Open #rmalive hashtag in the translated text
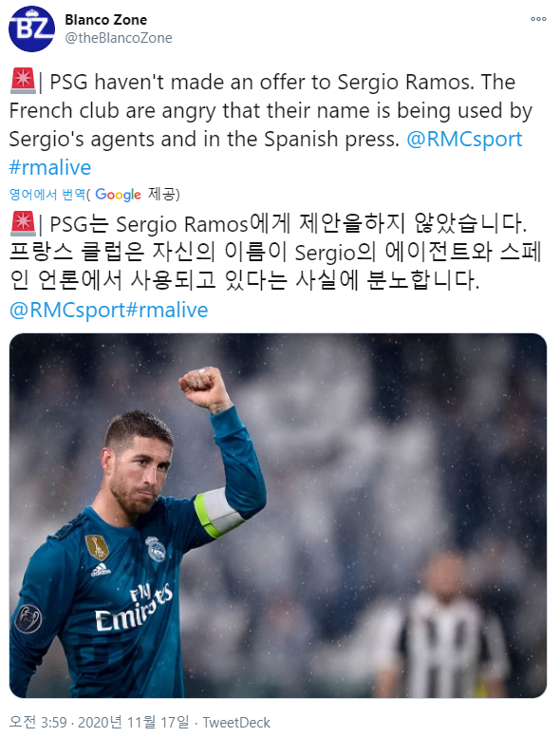The image size is (560, 737). pyautogui.click(x=167, y=311)
